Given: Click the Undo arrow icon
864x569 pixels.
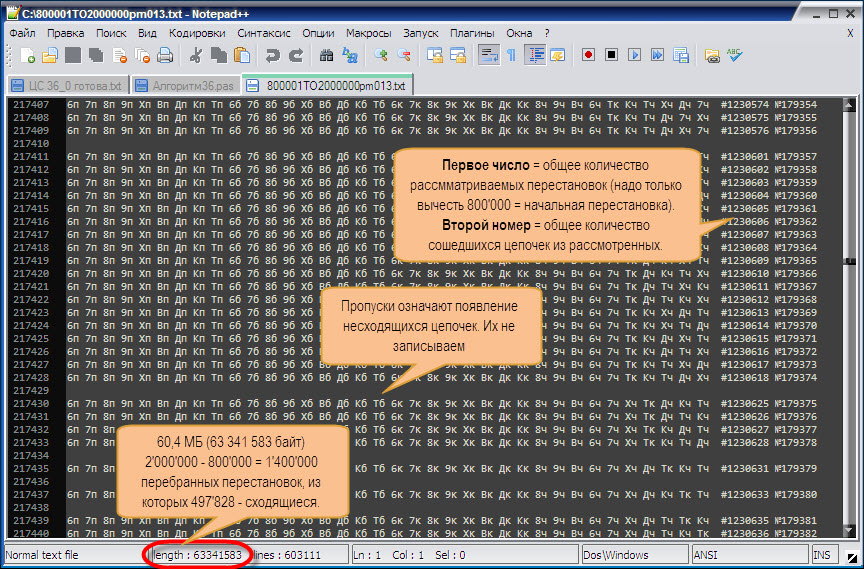Looking at the screenshot, I should click(x=272, y=55).
